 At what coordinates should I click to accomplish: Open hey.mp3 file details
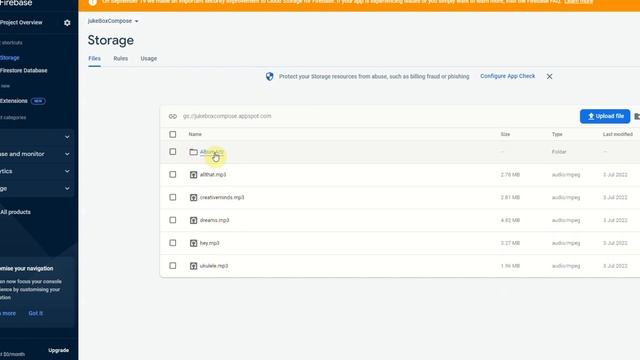209,243
